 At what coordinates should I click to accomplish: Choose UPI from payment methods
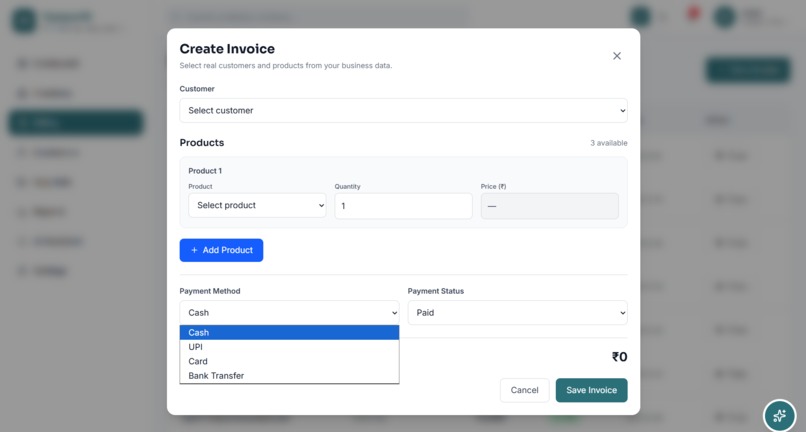coord(289,347)
